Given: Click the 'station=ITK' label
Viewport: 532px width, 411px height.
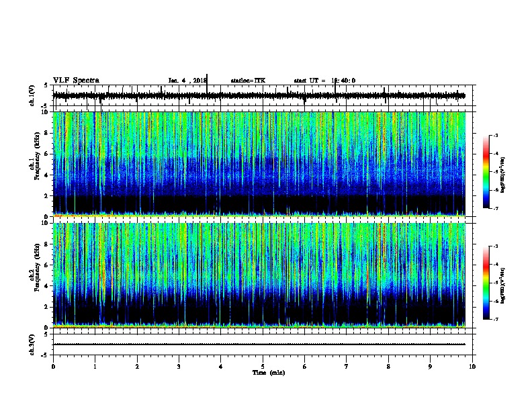Looking at the screenshot, I should click(248, 81).
